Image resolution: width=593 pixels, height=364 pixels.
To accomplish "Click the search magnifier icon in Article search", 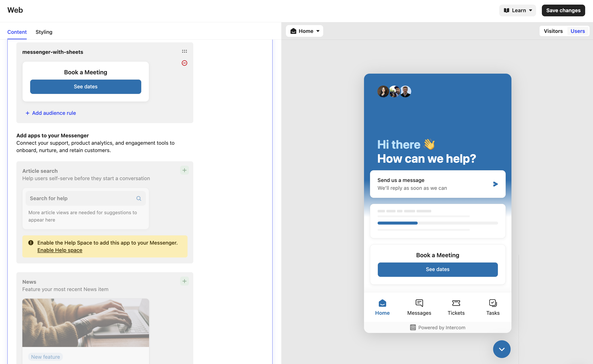I will [x=139, y=198].
